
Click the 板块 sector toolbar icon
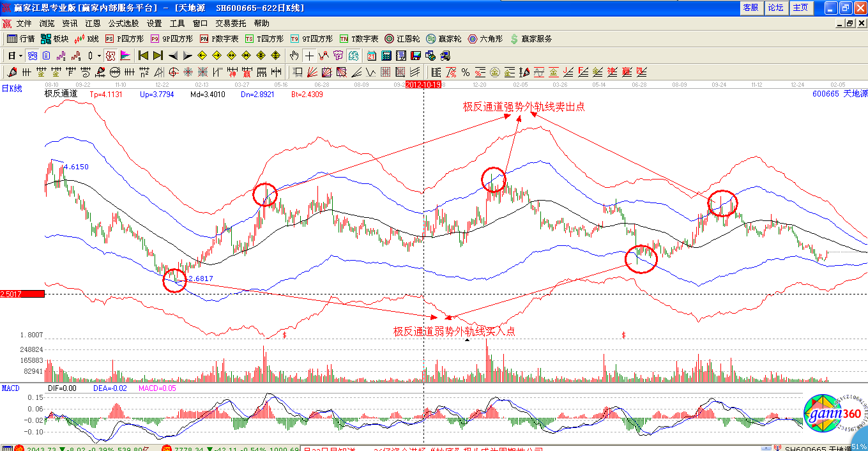(x=55, y=39)
